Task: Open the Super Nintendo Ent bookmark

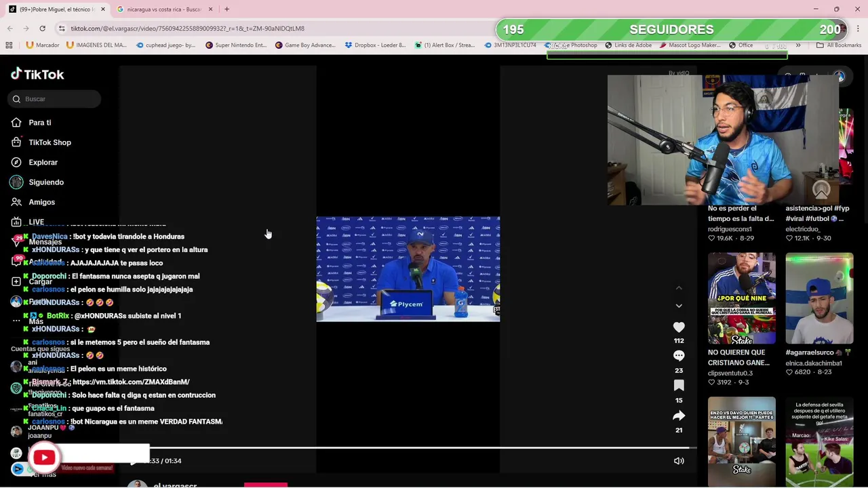Action: 235,45
